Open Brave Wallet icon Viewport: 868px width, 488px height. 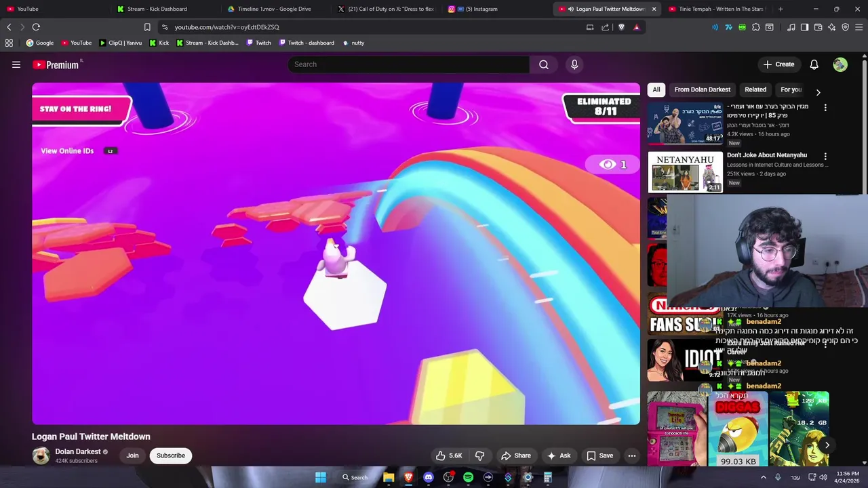coord(818,27)
